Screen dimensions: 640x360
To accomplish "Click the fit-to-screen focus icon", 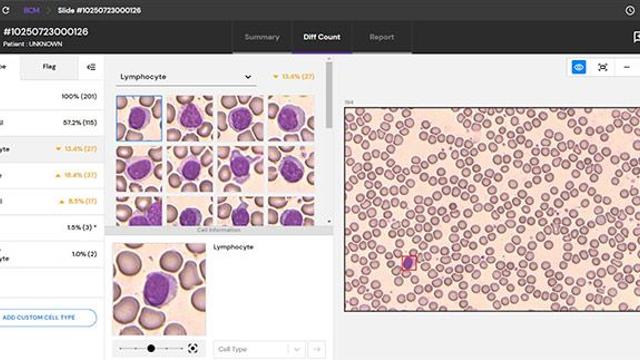I will tap(603, 67).
